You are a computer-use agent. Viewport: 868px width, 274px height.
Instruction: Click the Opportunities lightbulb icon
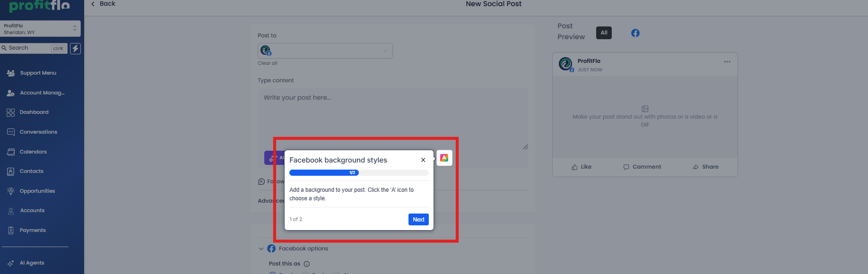(11, 191)
